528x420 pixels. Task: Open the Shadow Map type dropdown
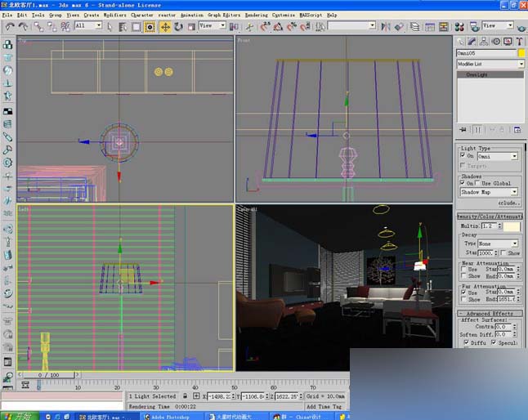488,192
